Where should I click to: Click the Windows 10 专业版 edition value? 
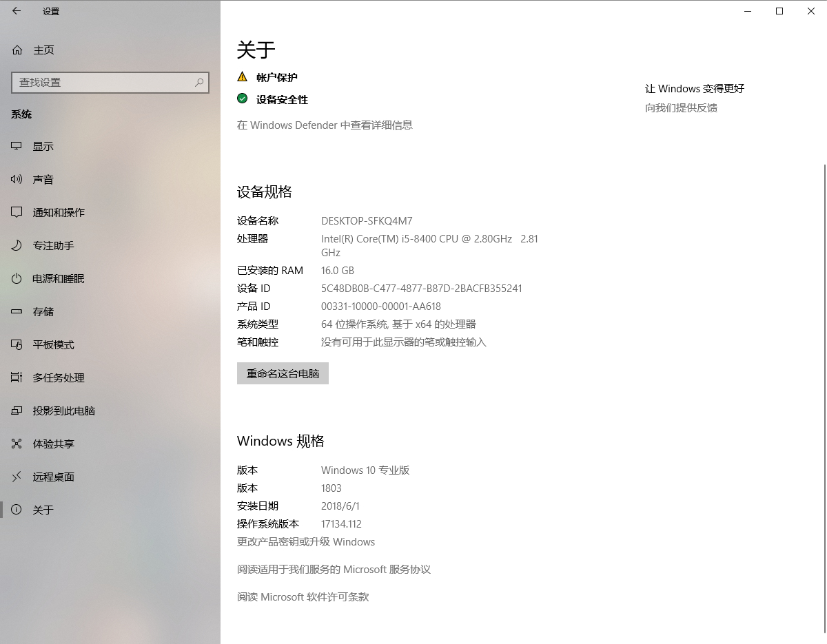click(365, 470)
